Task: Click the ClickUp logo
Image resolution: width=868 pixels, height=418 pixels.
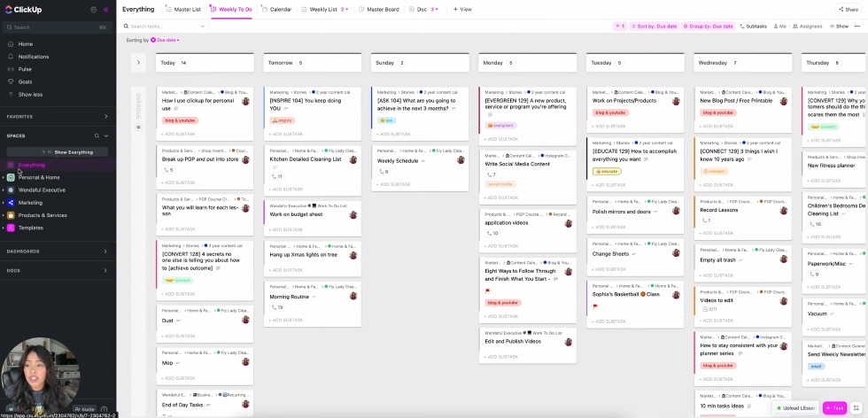Action: pos(24,10)
